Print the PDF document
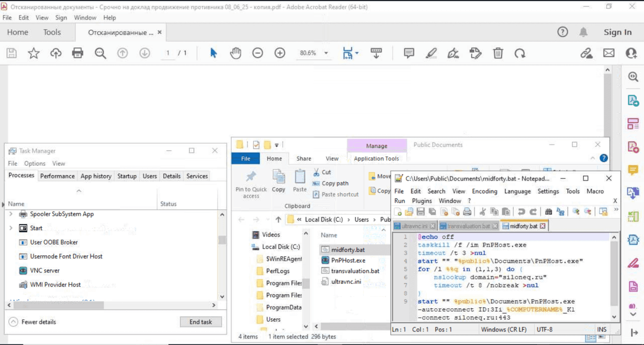 78,53
